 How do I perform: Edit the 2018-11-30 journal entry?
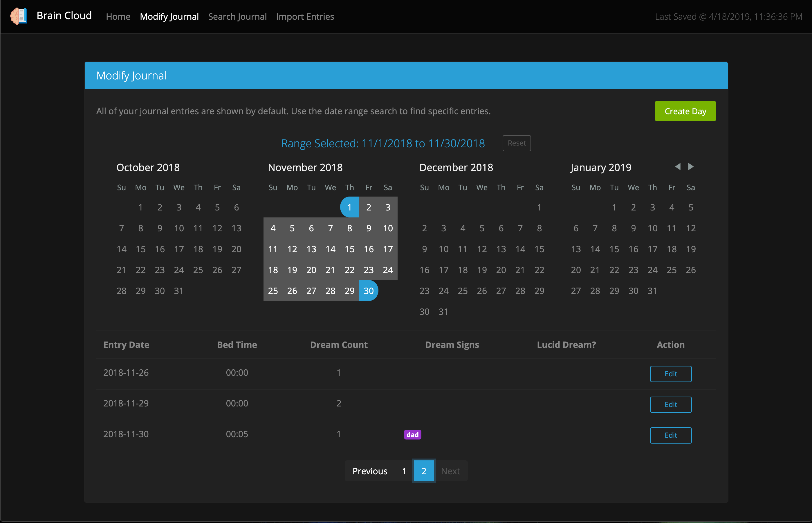point(671,435)
